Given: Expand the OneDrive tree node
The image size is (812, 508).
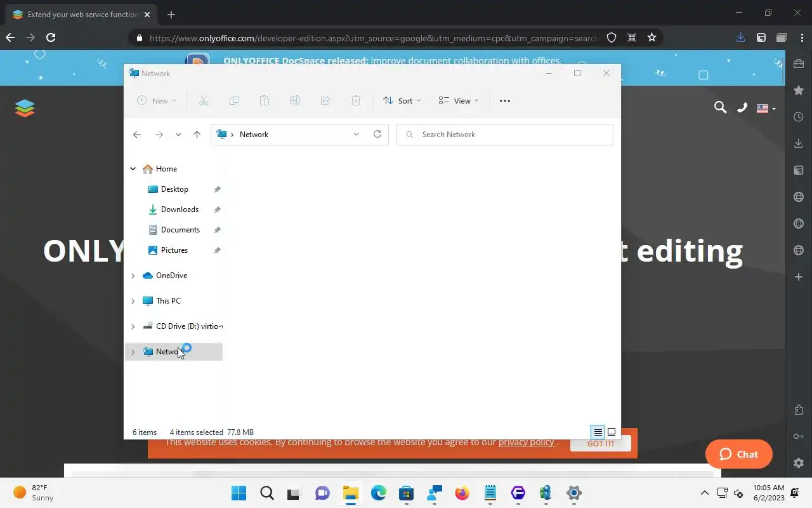Looking at the screenshot, I should [133, 276].
